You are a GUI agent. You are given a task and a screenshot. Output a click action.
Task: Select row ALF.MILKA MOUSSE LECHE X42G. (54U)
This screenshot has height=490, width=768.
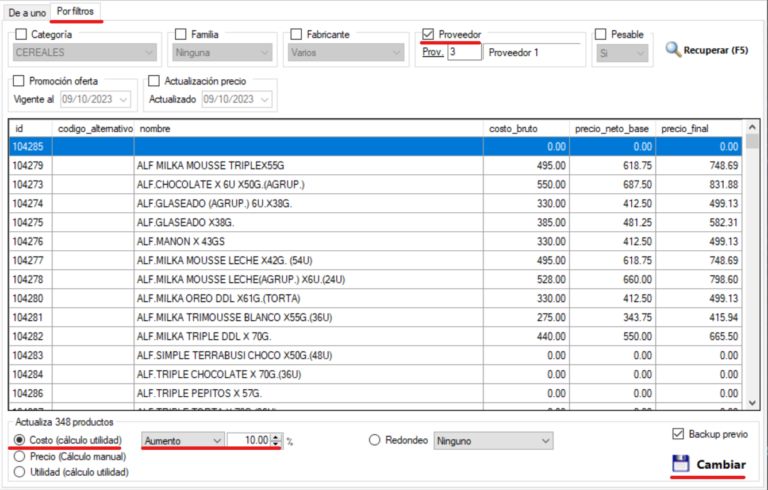coord(375,261)
